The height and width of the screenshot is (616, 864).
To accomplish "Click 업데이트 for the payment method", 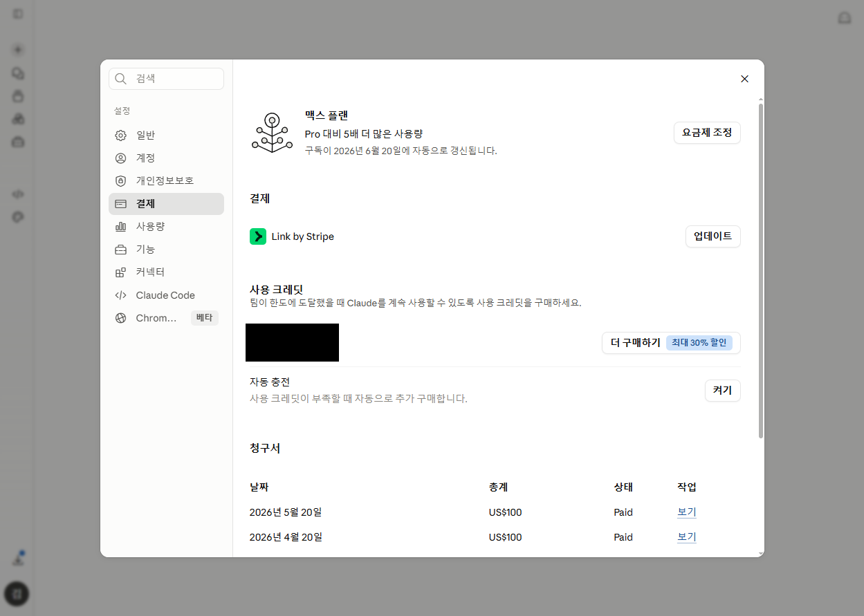I will pyautogui.click(x=713, y=236).
